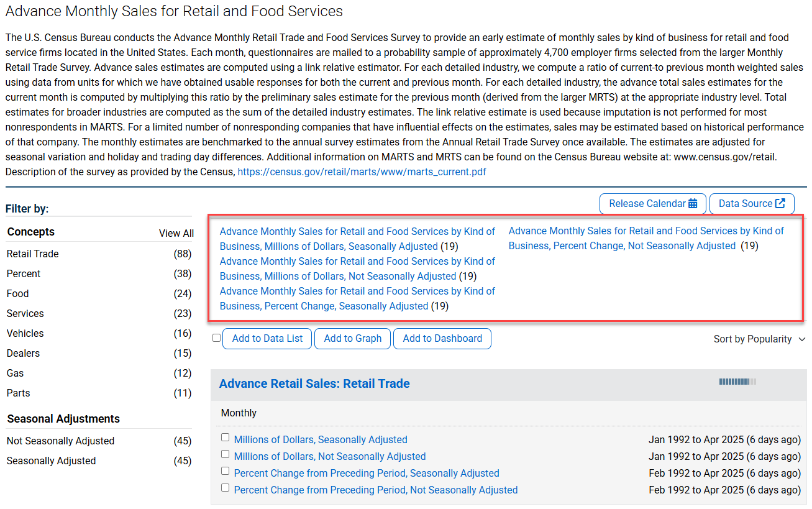The image size is (812, 509).
Task: Click the page title Advance Monthly Sales for Retail and Food Services
Action: tap(174, 11)
